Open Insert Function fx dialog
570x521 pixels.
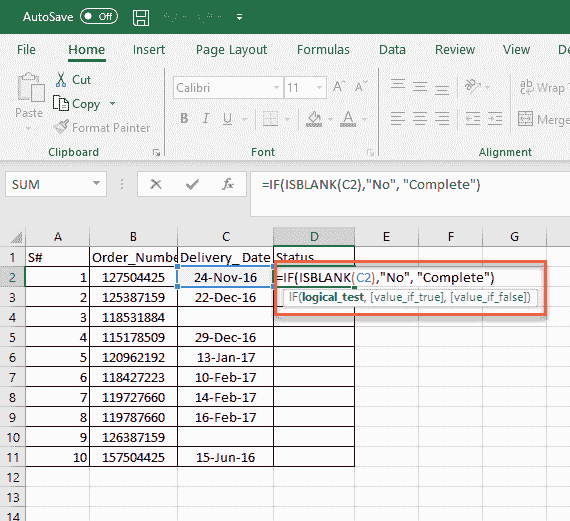click(x=228, y=184)
